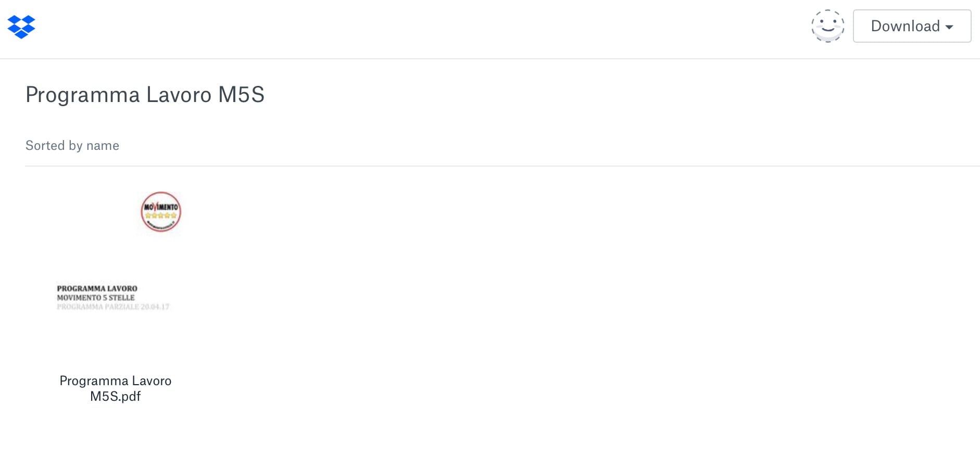
Task: Click the "Programma Lavoro M5S" folder heading
Action: 145,95
